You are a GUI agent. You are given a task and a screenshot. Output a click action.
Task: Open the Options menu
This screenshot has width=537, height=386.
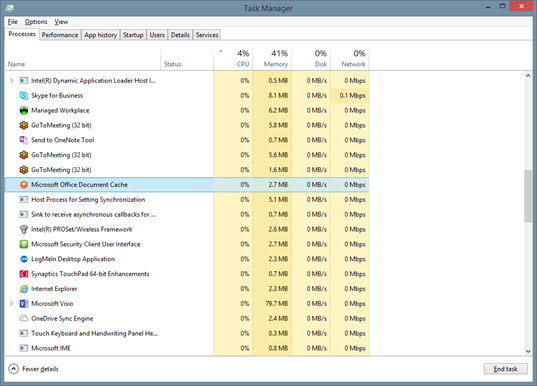(x=36, y=22)
